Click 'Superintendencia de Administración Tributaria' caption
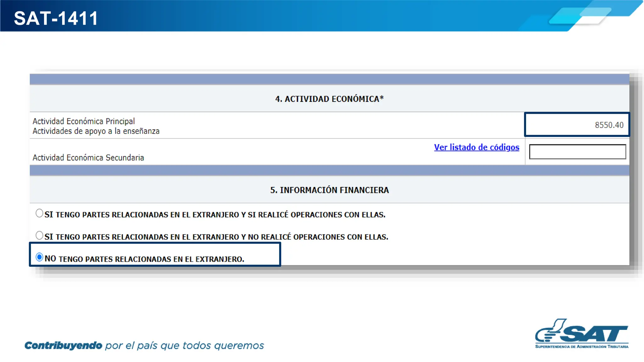This screenshot has height=362, width=644. tap(581, 347)
